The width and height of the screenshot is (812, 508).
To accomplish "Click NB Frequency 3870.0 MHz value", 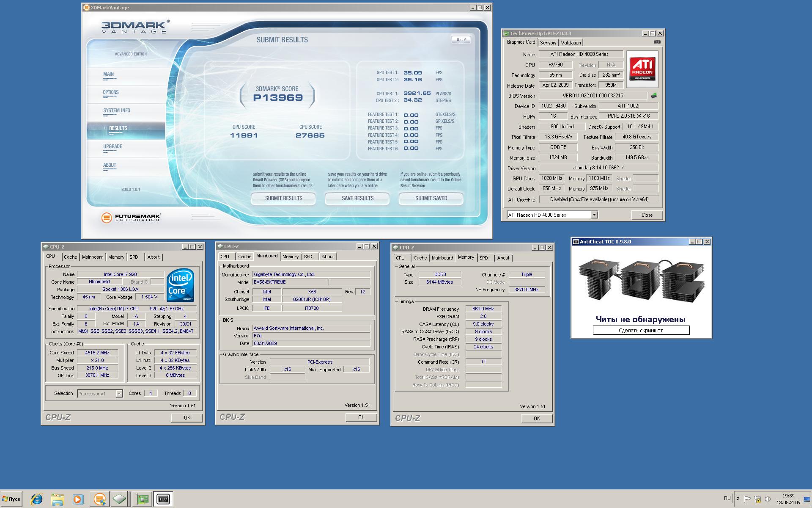I will pyautogui.click(x=527, y=290).
